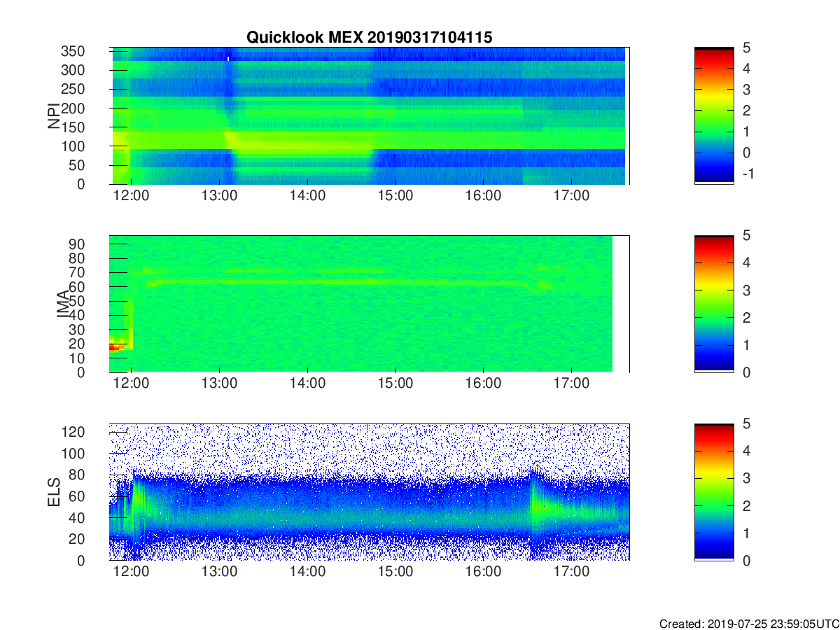Click the IMA panel color bar

[x=714, y=304]
